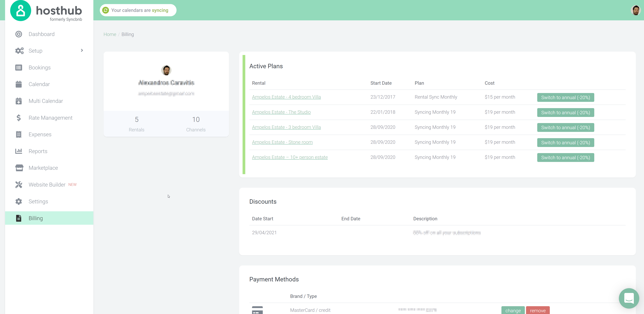Click the 22/01/2018 start date cell
644x314 pixels.
click(383, 112)
